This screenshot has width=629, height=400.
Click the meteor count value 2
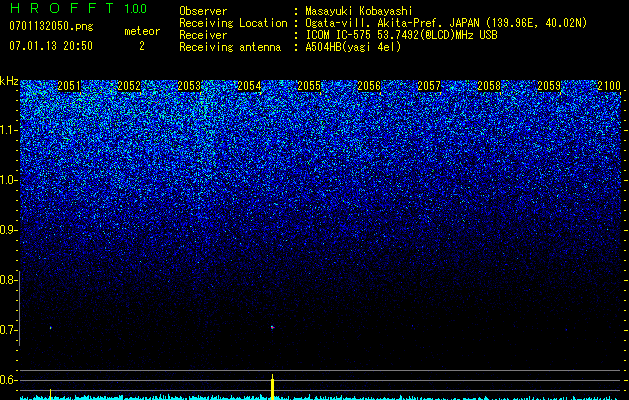point(142,46)
